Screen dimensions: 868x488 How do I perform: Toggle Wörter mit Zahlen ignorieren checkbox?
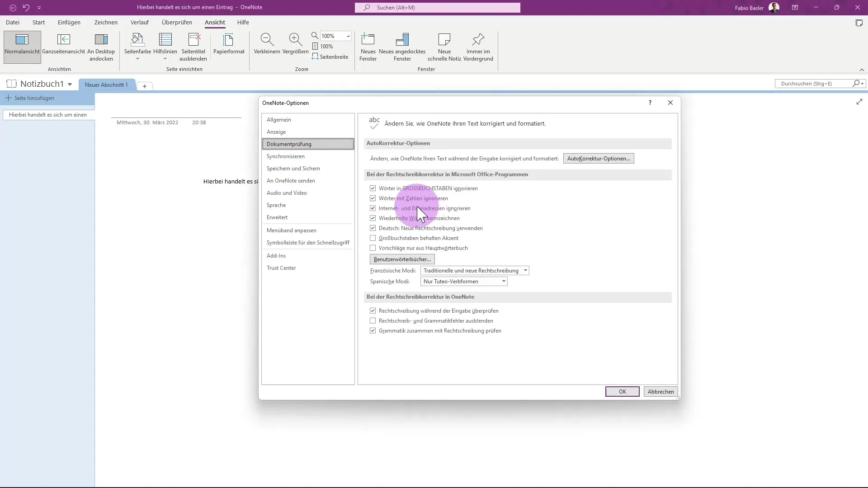point(373,198)
